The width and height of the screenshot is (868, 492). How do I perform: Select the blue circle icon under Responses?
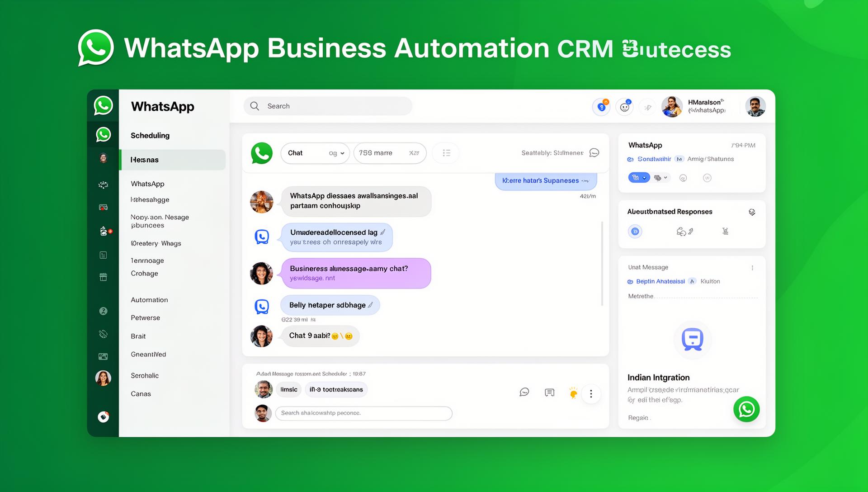635,232
